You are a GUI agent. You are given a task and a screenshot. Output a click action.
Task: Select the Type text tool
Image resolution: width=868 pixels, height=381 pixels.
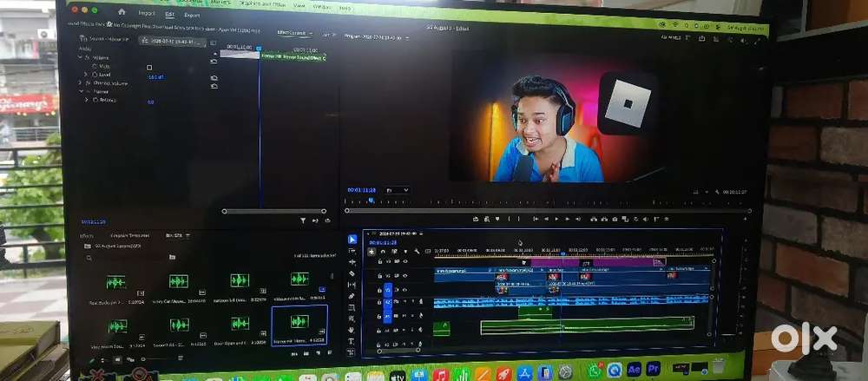point(352,341)
